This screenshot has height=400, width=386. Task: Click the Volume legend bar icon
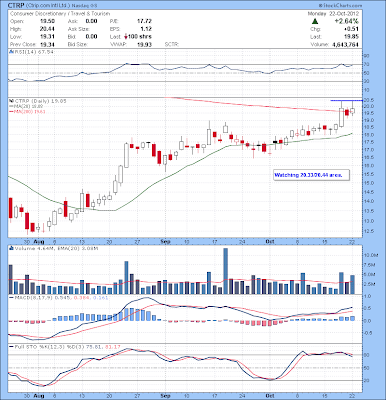[x=11, y=248]
